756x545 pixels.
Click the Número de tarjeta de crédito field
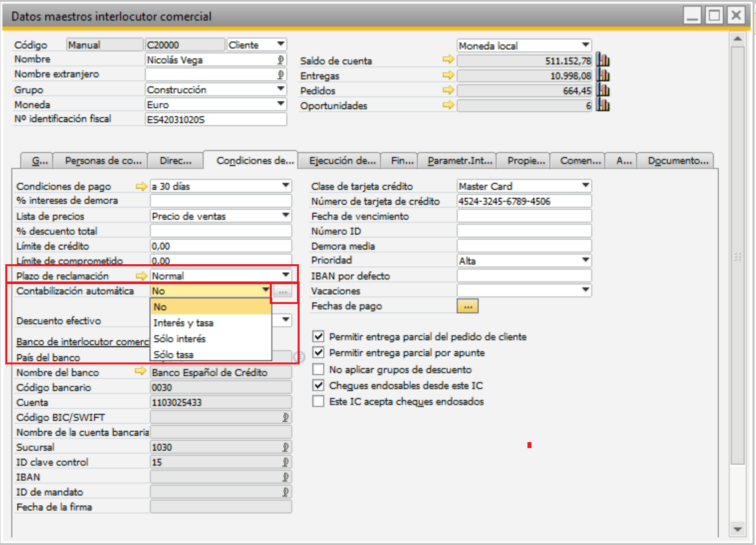[523, 201]
